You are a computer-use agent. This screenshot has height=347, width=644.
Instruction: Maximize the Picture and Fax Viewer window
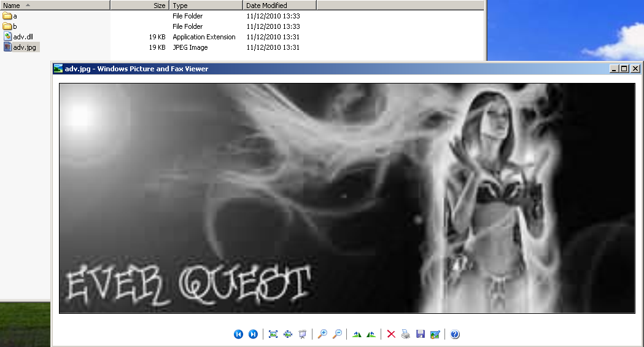point(624,69)
